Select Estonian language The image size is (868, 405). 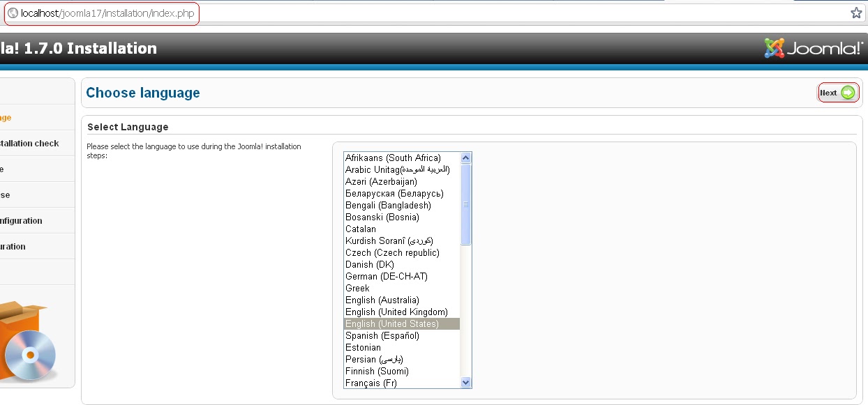pos(402,348)
